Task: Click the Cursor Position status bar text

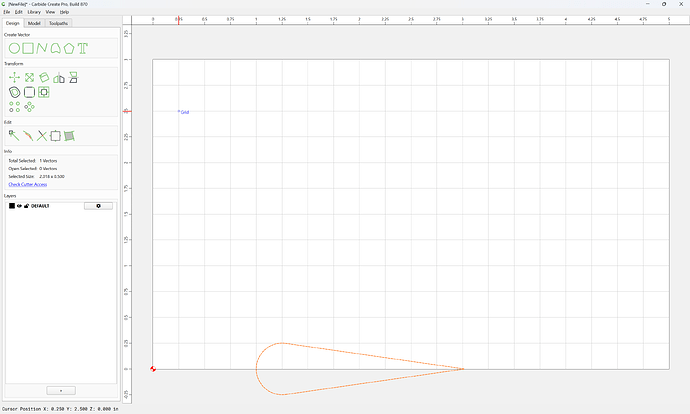Action: 60,409
